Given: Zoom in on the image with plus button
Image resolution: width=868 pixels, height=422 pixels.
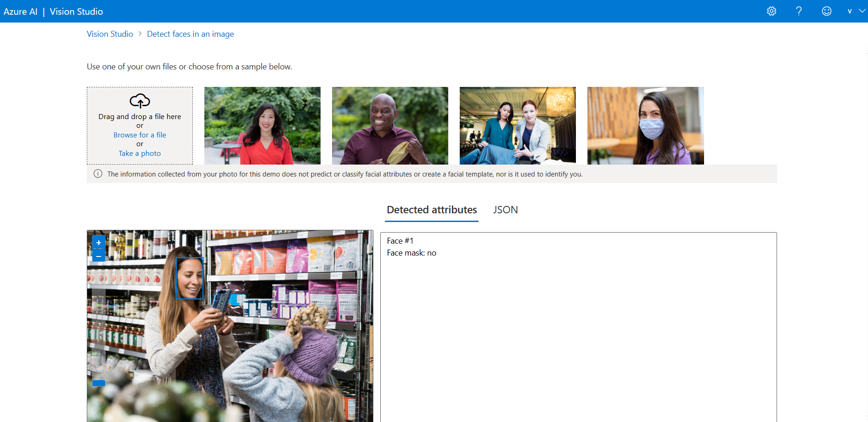Looking at the screenshot, I should click(99, 242).
